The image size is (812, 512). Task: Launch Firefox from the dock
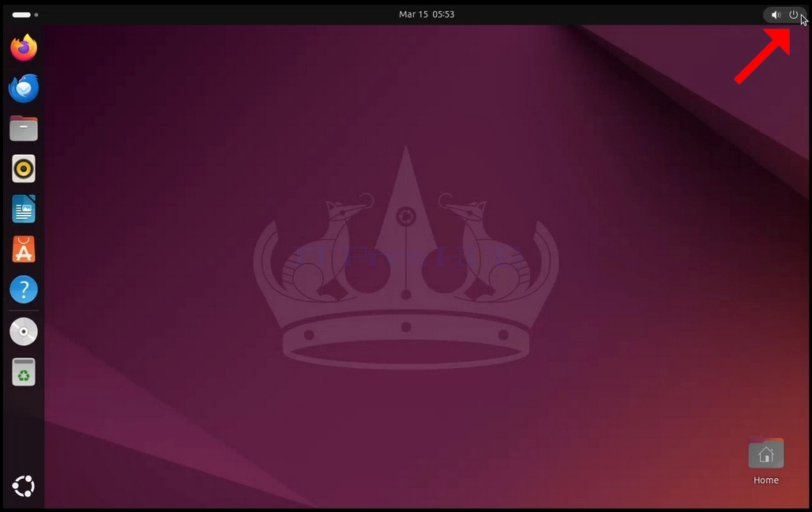tap(24, 47)
